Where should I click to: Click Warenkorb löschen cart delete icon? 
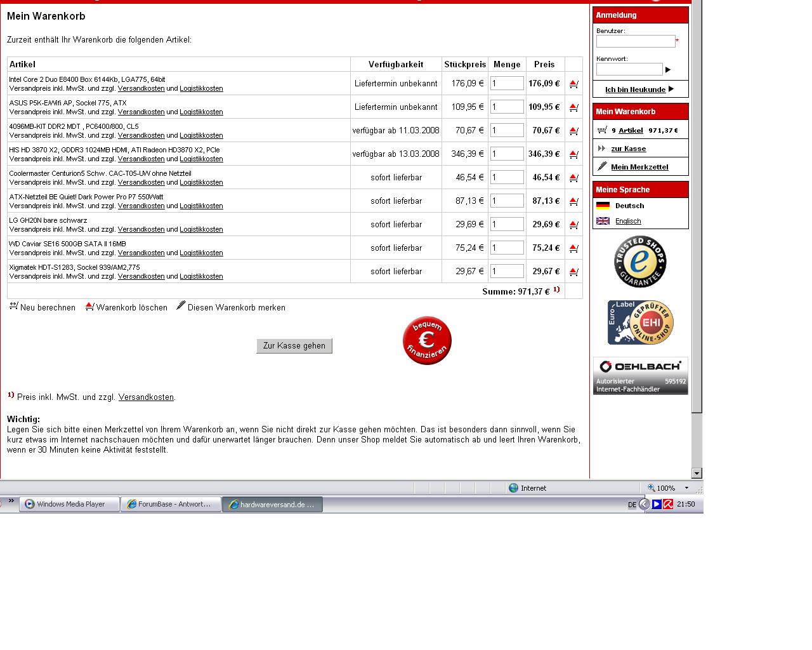pos(89,306)
